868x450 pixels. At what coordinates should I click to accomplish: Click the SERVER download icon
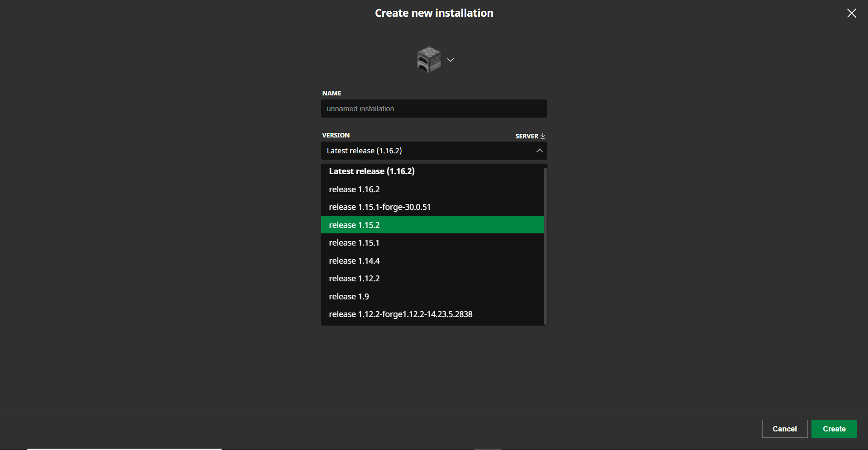click(543, 136)
